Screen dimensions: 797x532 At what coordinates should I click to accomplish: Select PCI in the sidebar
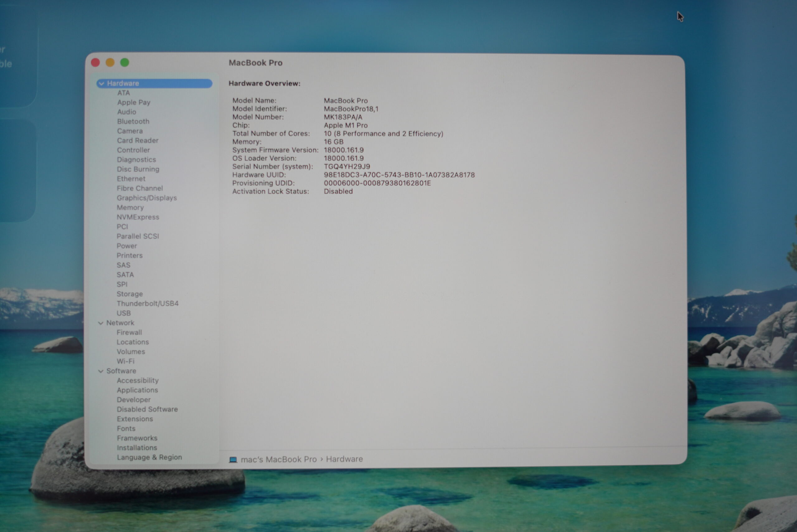(122, 226)
